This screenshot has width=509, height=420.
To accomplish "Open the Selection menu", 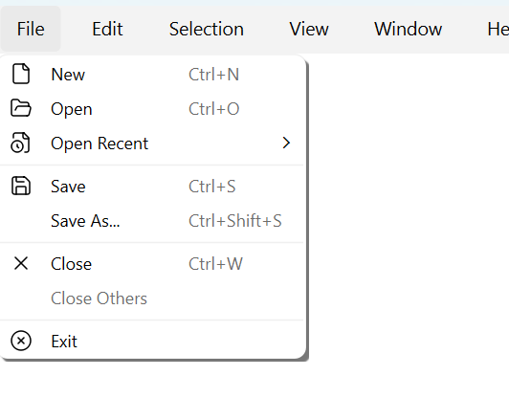I will (207, 29).
